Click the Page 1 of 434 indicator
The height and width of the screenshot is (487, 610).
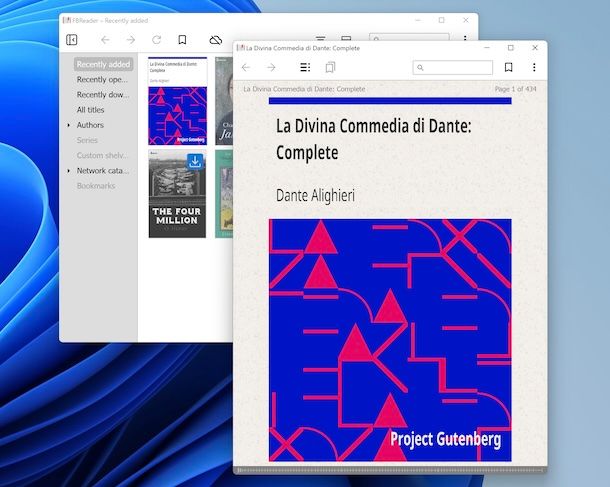(x=515, y=89)
